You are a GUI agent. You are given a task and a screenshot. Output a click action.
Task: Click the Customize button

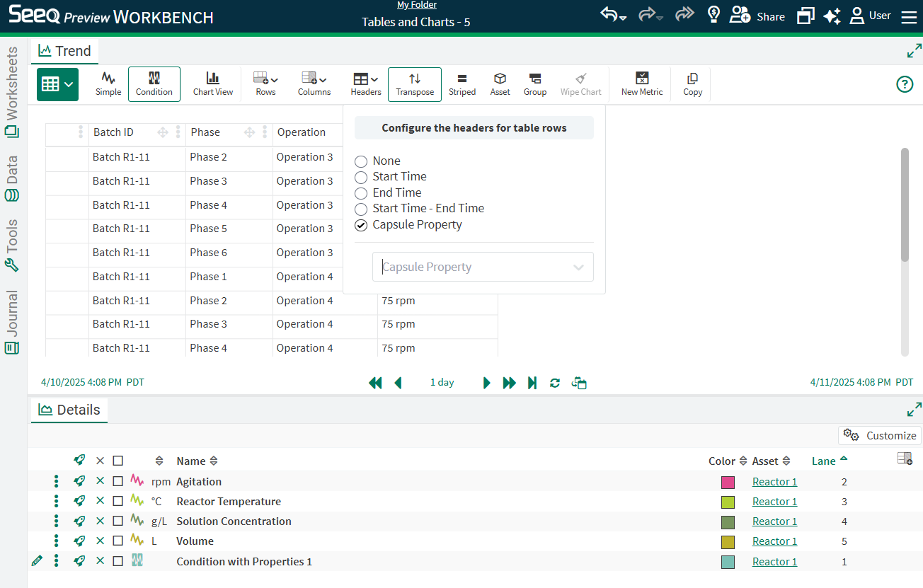(880, 435)
